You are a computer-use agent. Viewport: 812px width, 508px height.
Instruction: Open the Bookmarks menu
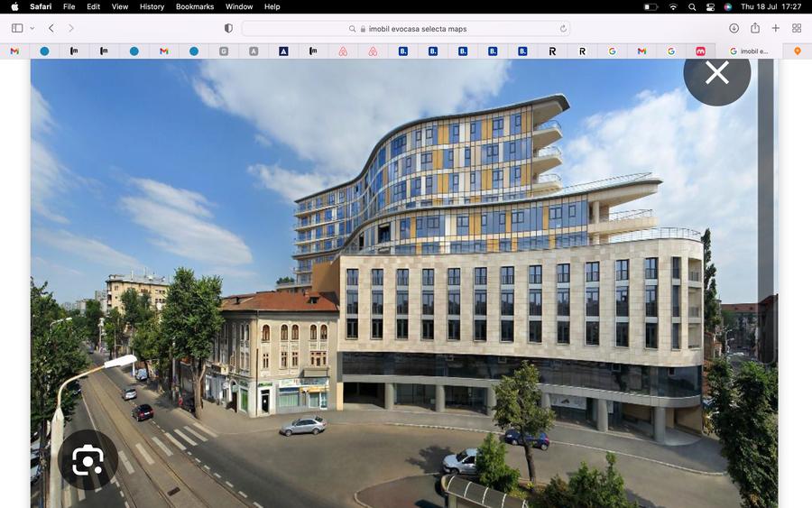click(x=195, y=6)
